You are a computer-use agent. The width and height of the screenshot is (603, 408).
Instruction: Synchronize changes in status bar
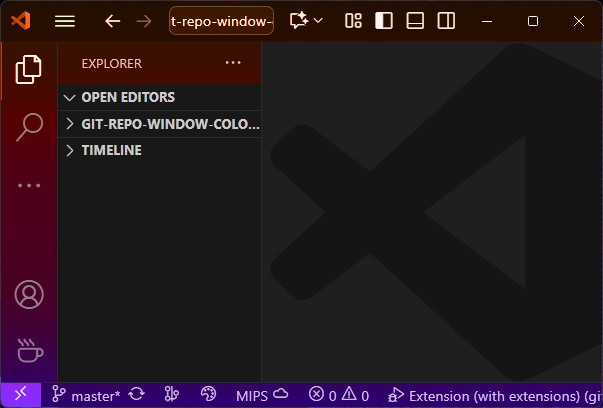click(x=136, y=395)
